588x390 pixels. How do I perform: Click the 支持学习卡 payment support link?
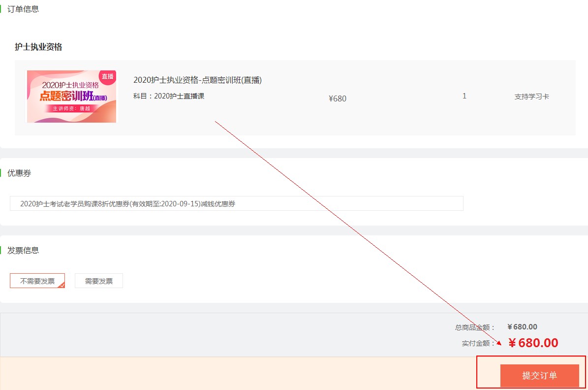532,97
